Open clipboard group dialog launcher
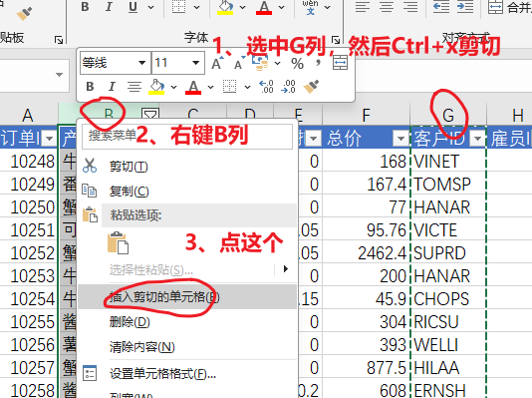Viewport: 532px width, 398px height. pyautogui.click(x=59, y=40)
